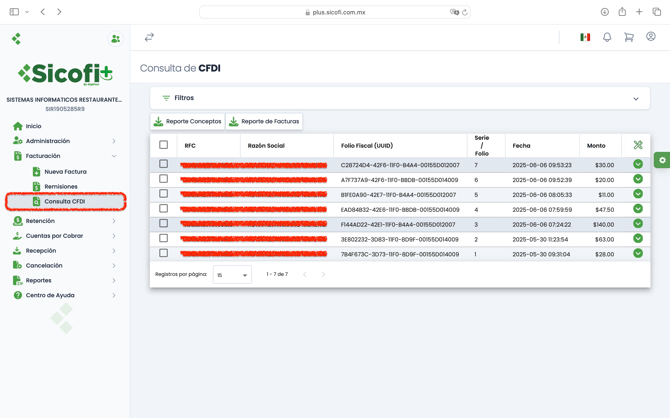The width and height of the screenshot is (670, 418).
Task: Open the green action icon for folio 5
Action: [x=638, y=194]
